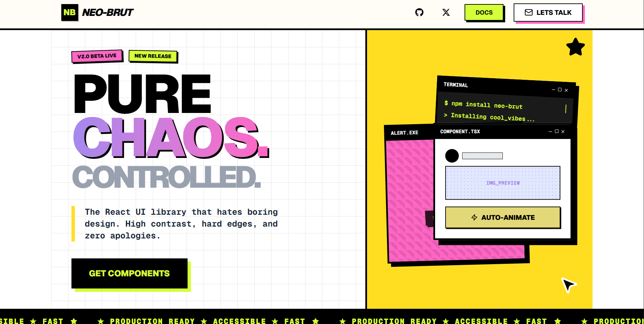
Task: Click the GET COMPONENTS button
Action: point(129,273)
